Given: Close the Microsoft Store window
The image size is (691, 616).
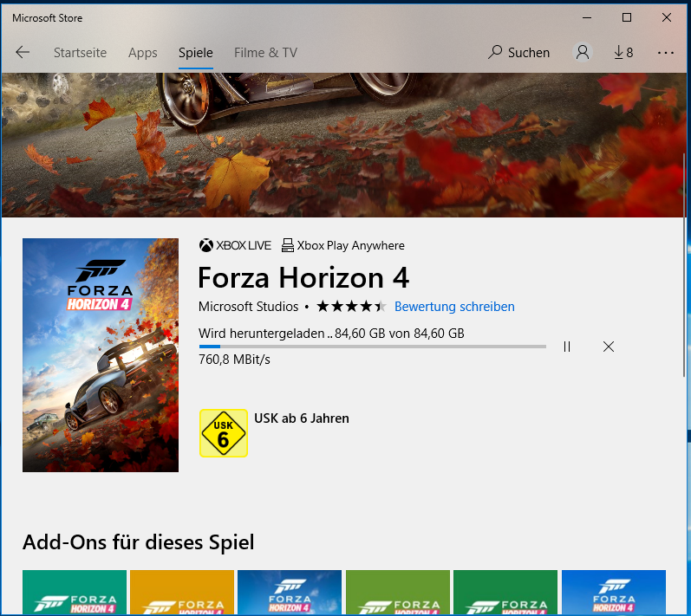Looking at the screenshot, I should click(667, 17).
